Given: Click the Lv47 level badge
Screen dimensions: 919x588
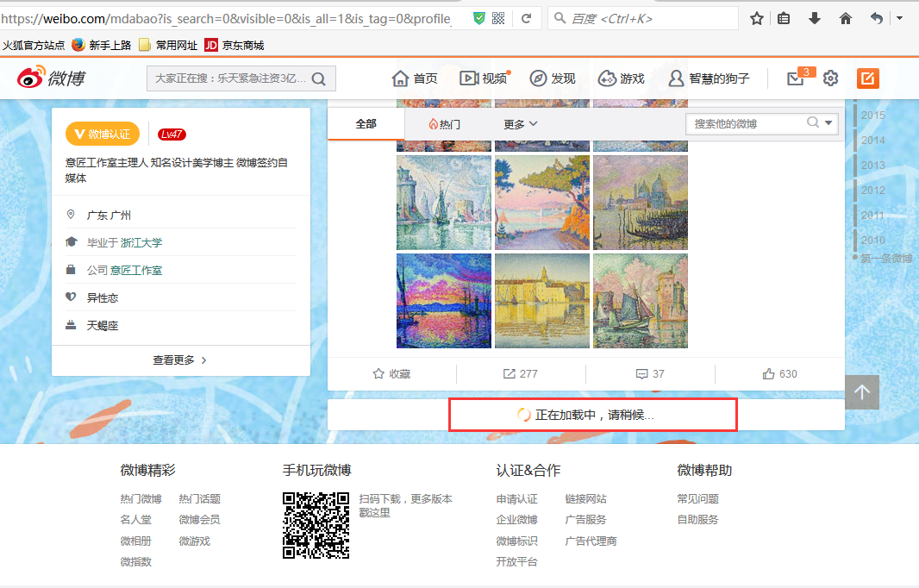Looking at the screenshot, I should tap(172, 134).
